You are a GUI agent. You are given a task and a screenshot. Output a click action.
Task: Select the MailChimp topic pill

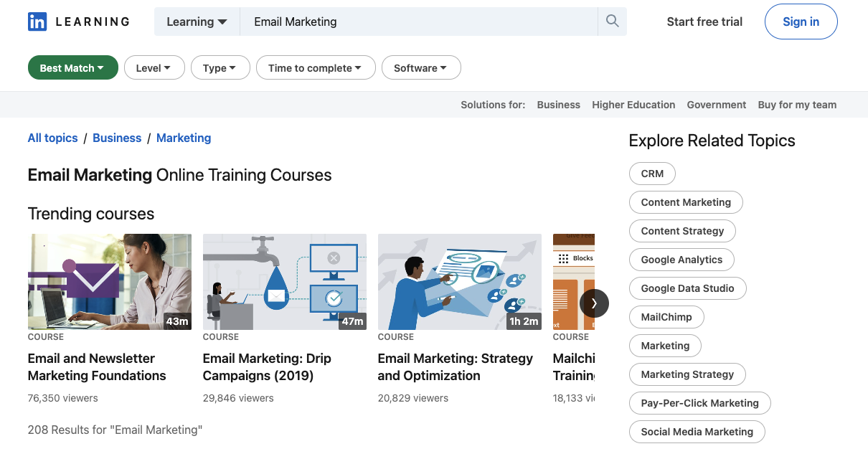pos(666,316)
